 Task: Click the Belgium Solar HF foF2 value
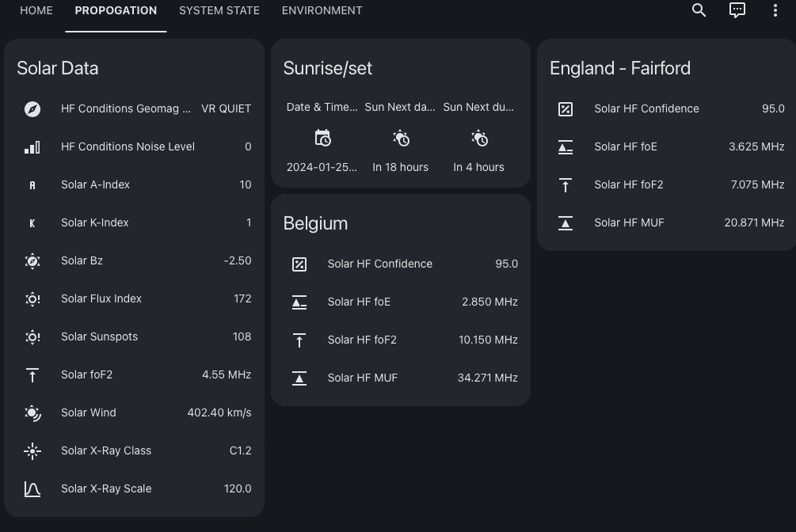488,340
